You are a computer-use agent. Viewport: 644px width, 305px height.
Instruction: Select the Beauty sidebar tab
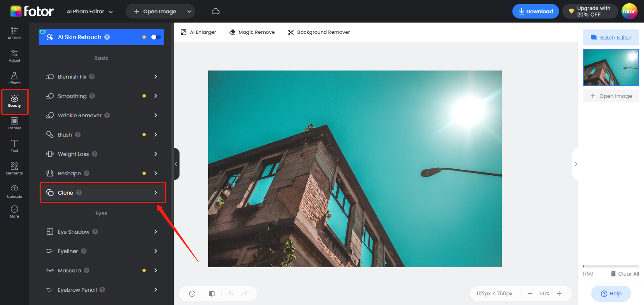coord(14,101)
